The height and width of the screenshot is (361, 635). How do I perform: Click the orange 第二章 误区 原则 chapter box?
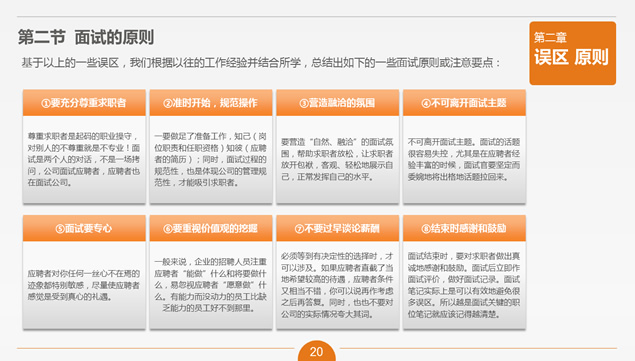coord(572,53)
